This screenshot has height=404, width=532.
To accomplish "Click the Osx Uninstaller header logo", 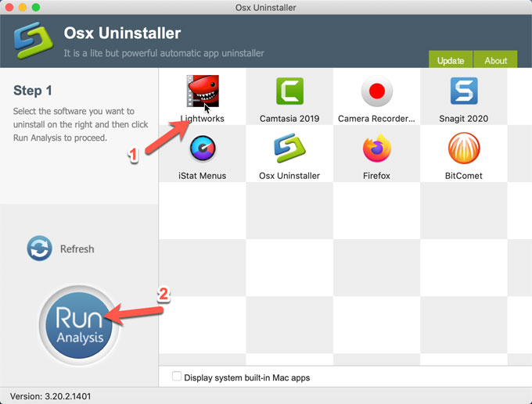I will point(33,43).
